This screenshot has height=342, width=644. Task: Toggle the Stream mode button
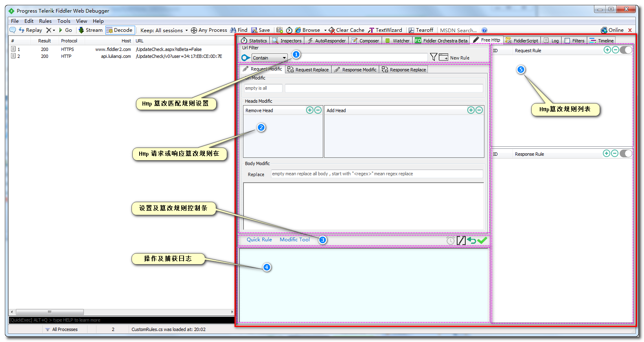[90, 30]
